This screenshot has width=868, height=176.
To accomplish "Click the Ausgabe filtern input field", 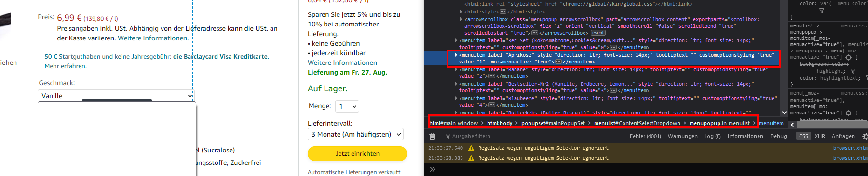I will click(530, 137).
